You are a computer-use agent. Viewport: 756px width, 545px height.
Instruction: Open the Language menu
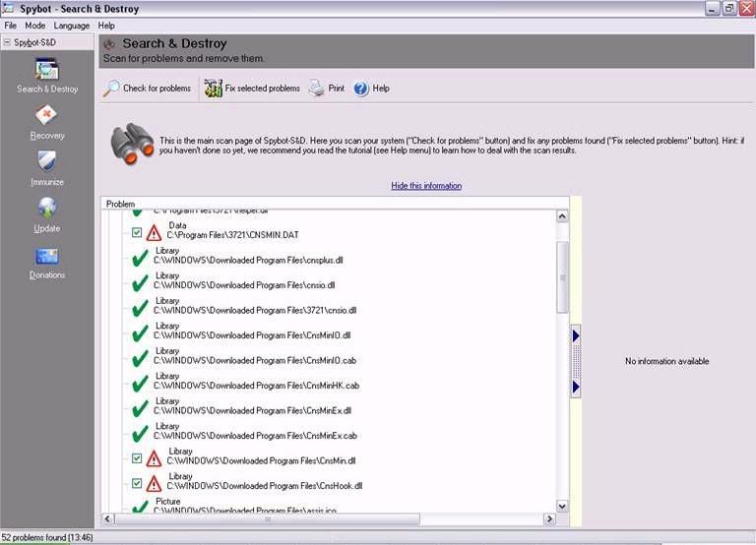coord(72,26)
